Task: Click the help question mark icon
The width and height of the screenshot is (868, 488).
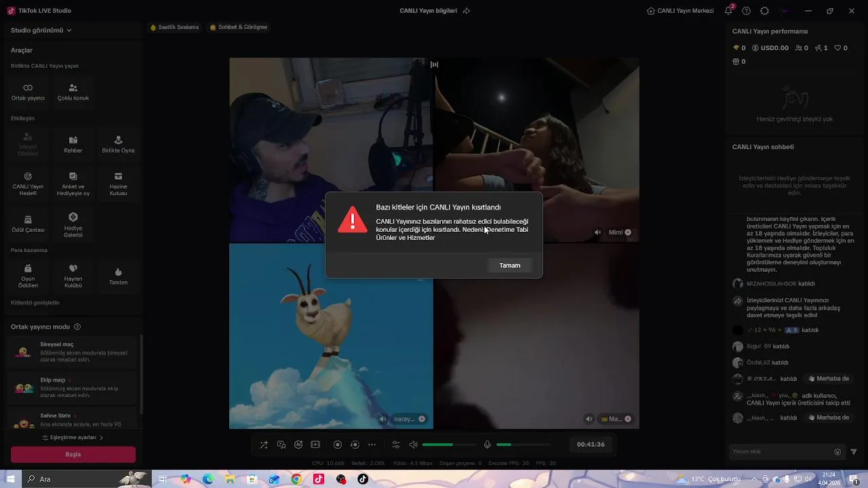Action: pos(747,11)
